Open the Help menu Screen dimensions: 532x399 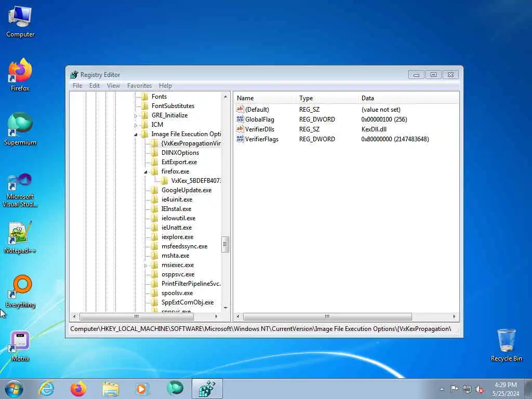165,86
